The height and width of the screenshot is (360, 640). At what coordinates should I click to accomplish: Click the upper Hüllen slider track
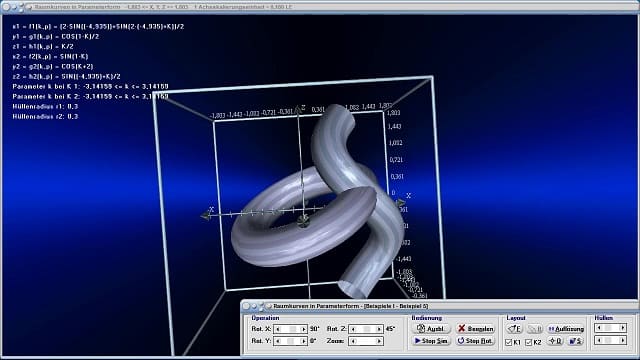pos(611,328)
